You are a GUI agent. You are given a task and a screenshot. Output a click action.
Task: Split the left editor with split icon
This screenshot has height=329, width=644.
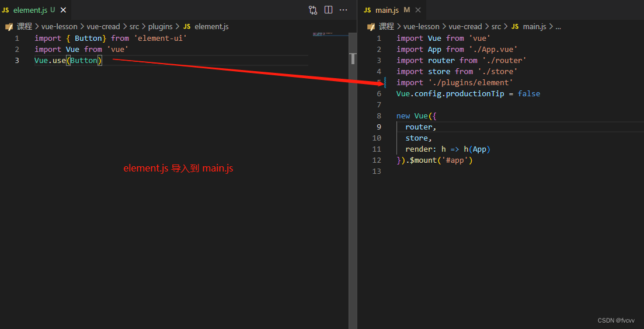tap(328, 10)
